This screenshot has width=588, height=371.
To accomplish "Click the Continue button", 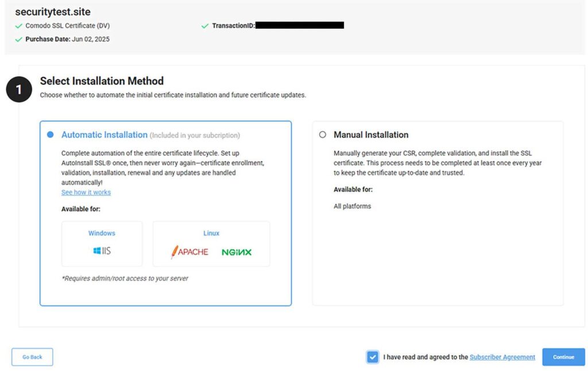I will pos(563,357).
